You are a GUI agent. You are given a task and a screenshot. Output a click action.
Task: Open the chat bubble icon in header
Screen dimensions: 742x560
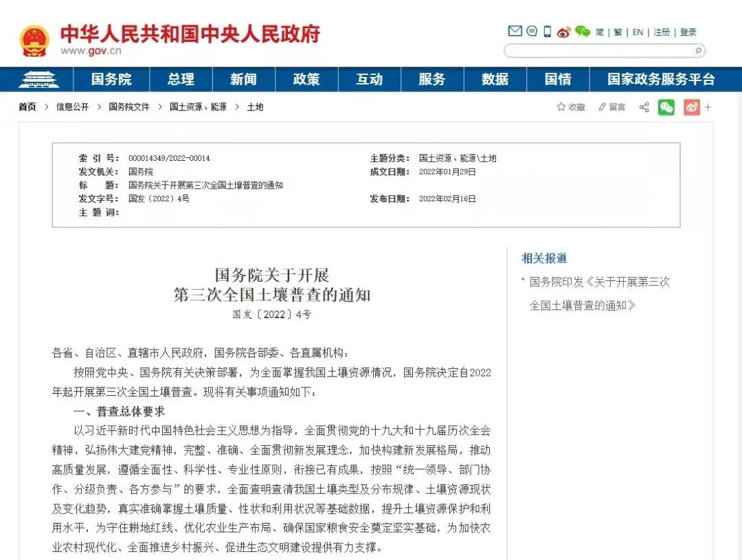[x=532, y=32]
